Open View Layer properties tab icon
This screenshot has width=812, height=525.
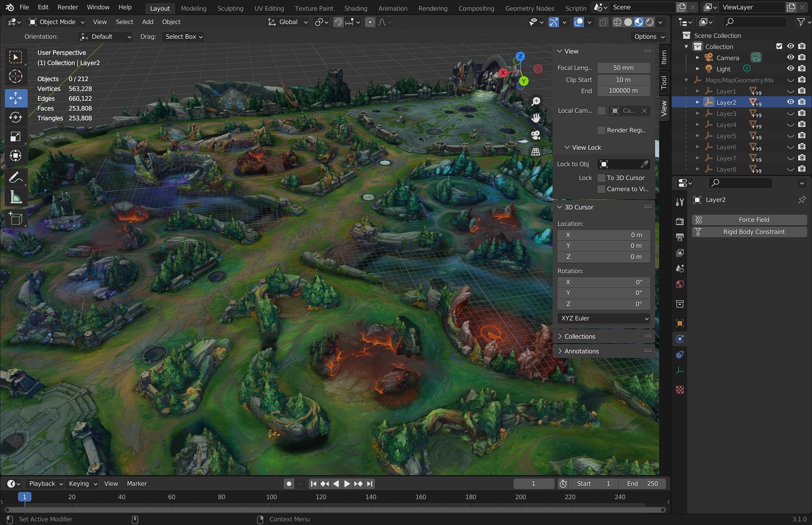680,253
